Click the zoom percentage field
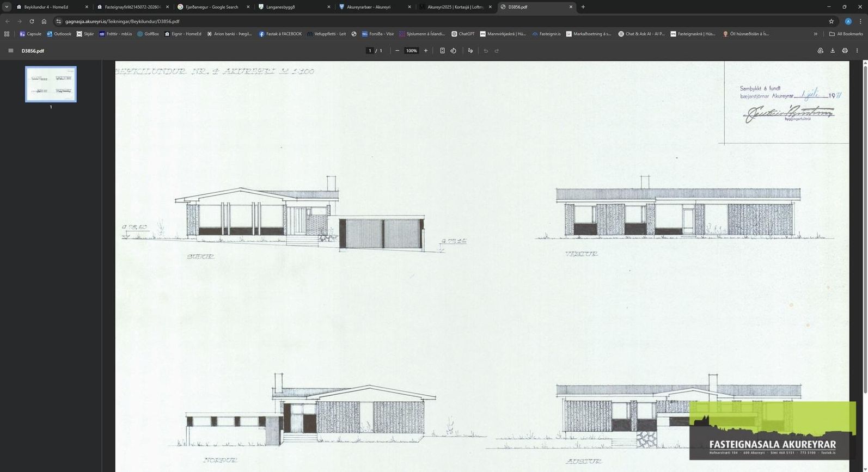Screen dimensions: 868x472 [411, 51]
